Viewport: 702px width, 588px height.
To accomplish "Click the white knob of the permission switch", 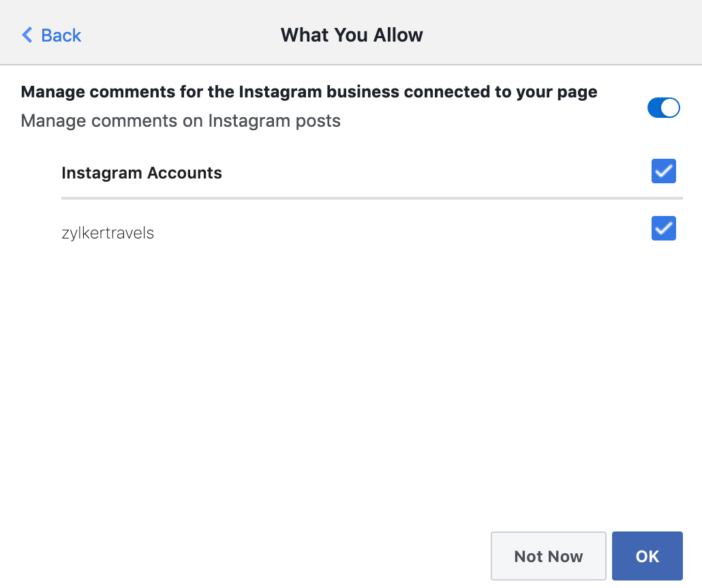I will [x=671, y=108].
